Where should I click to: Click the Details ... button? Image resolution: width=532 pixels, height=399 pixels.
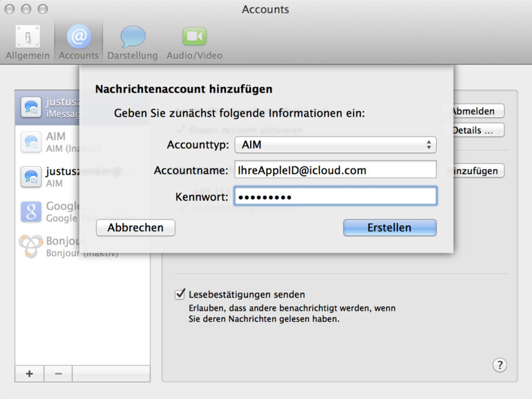(x=479, y=130)
